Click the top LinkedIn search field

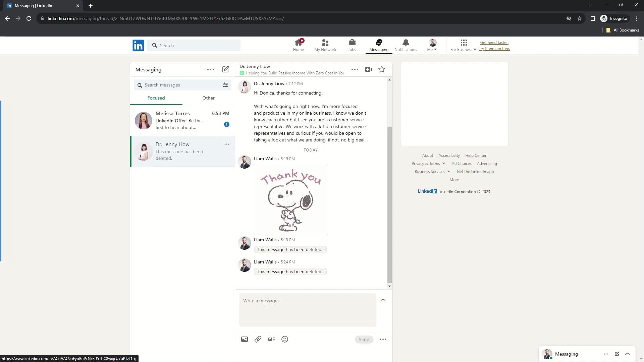194,45
